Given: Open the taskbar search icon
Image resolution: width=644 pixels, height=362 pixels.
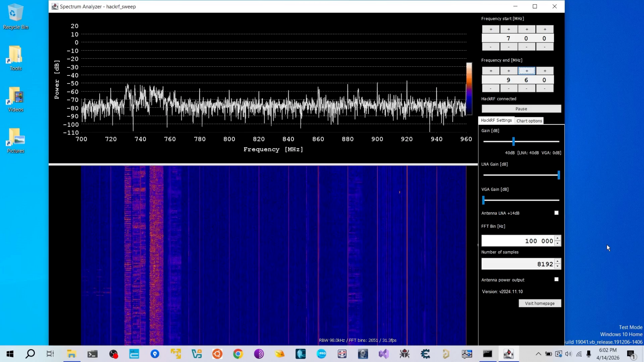Looking at the screenshot, I should point(30,354).
